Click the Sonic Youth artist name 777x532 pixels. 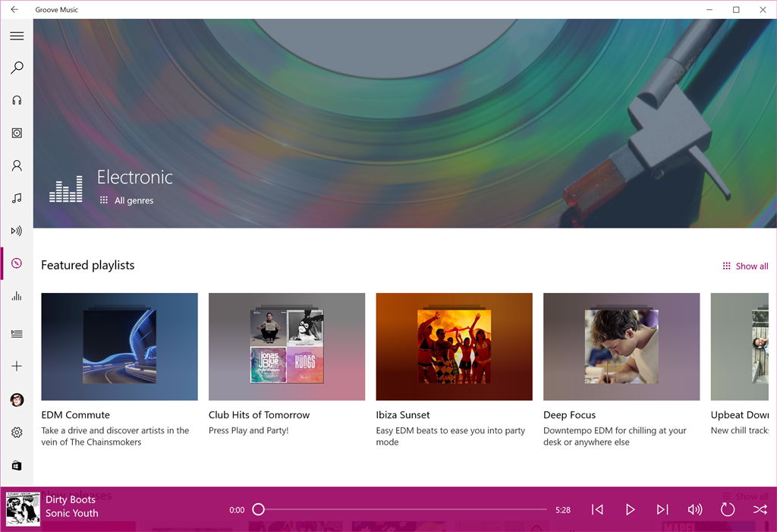pos(72,513)
